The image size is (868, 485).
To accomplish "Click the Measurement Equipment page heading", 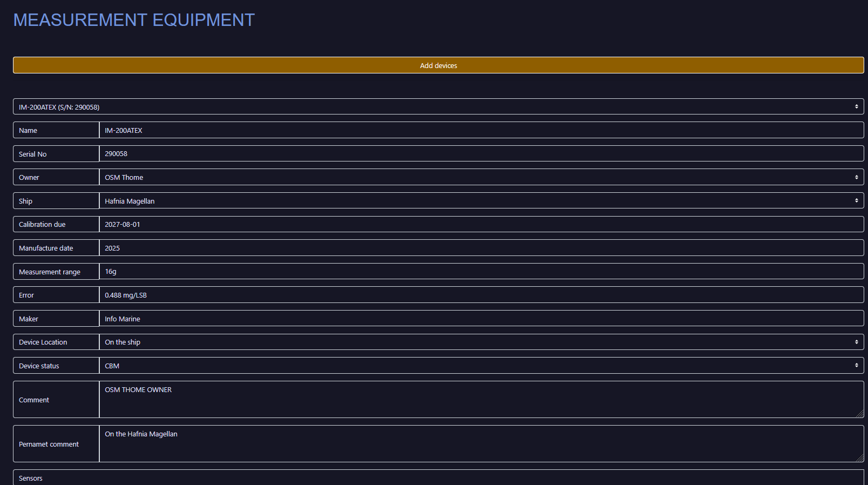I will point(134,20).
